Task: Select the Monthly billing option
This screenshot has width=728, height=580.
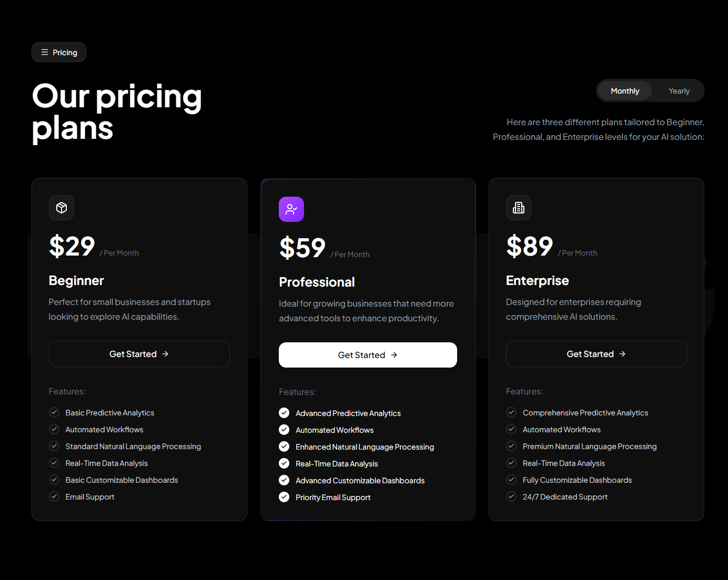Action: coord(625,91)
